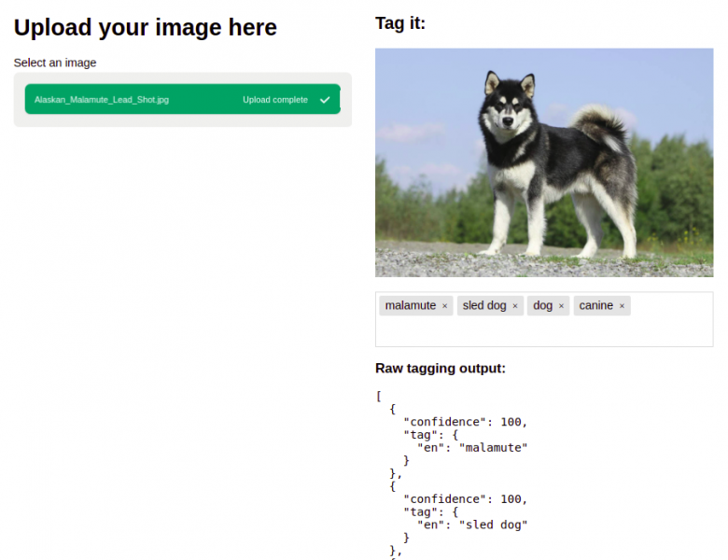Click the 'Raw tagging output:' heading

(x=441, y=369)
